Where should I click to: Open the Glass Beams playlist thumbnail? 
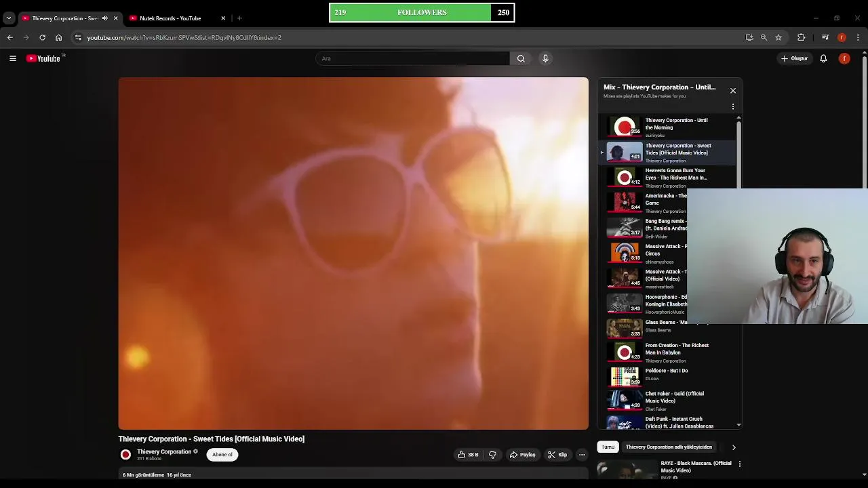click(x=624, y=328)
